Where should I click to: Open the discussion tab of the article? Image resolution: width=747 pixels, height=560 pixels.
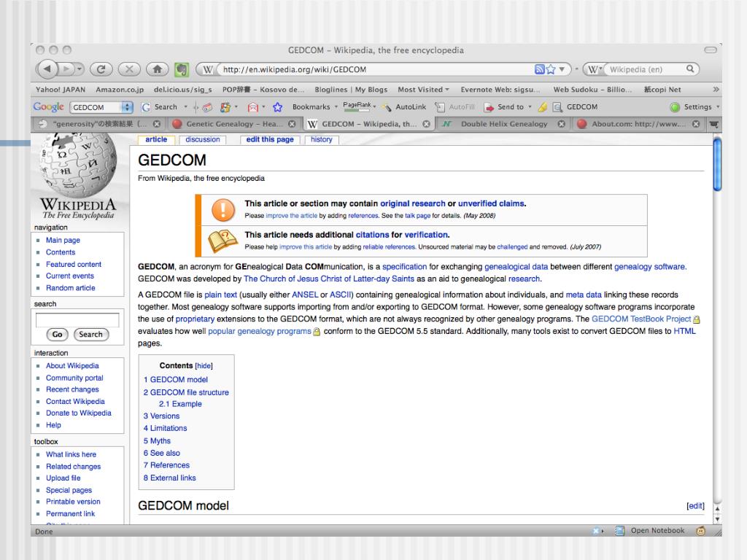click(203, 139)
